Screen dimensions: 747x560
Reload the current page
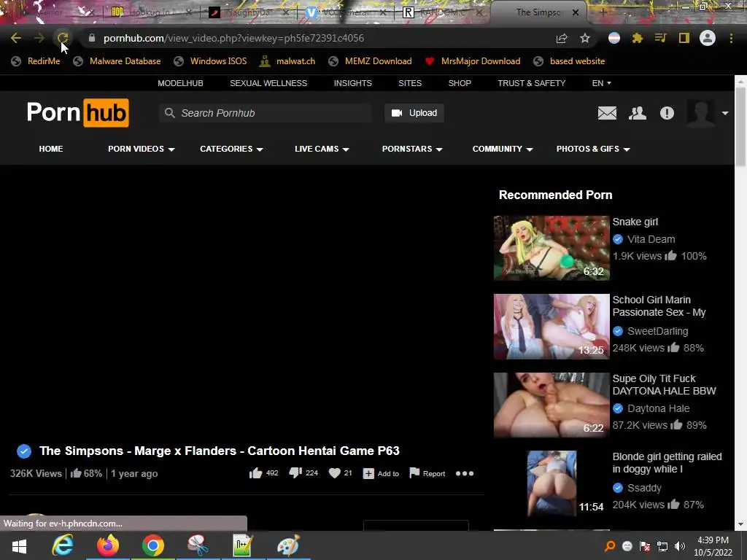click(x=63, y=38)
